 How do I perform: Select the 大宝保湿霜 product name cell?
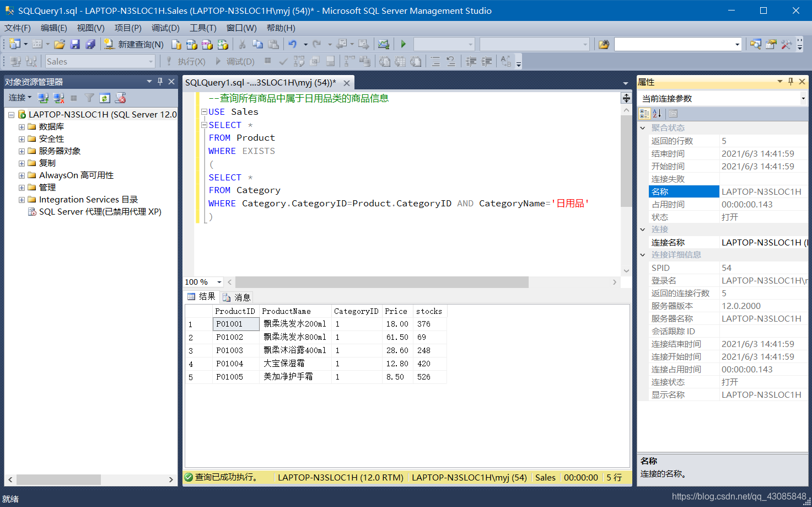[x=295, y=364]
